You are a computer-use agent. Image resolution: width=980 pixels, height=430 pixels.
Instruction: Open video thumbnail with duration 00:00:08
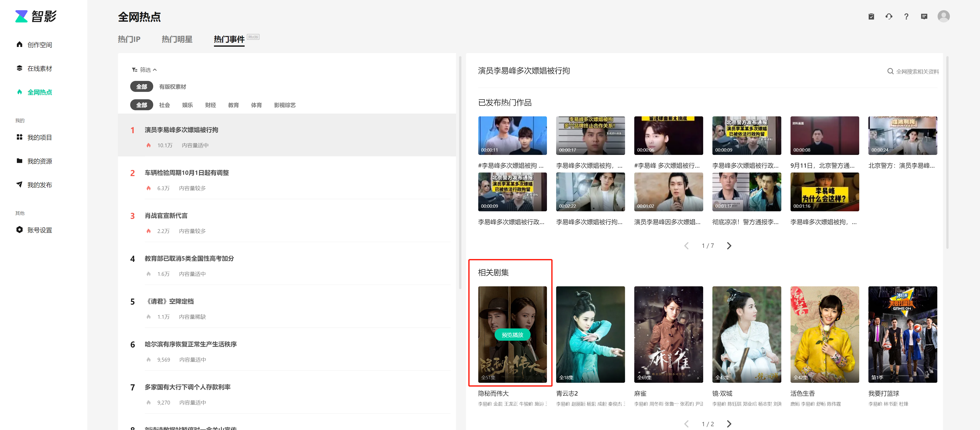pyautogui.click(x=824, y=135)
